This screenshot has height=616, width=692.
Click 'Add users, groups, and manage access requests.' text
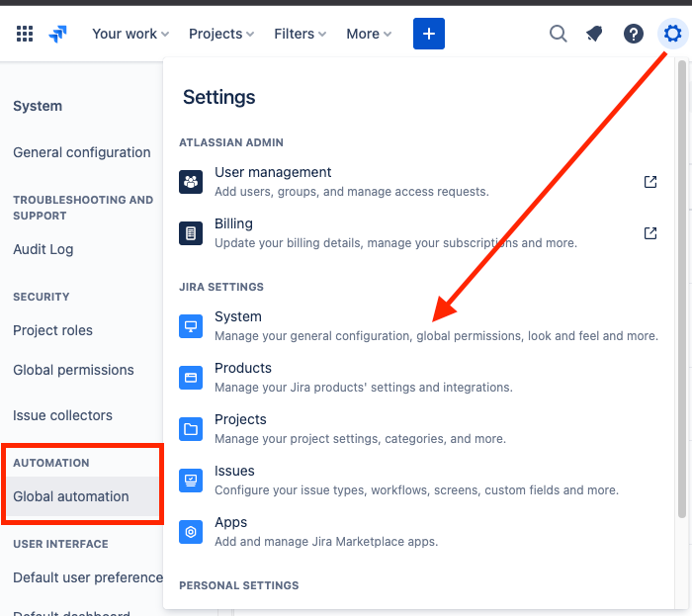pyautogui.click(x=352, y=192)
